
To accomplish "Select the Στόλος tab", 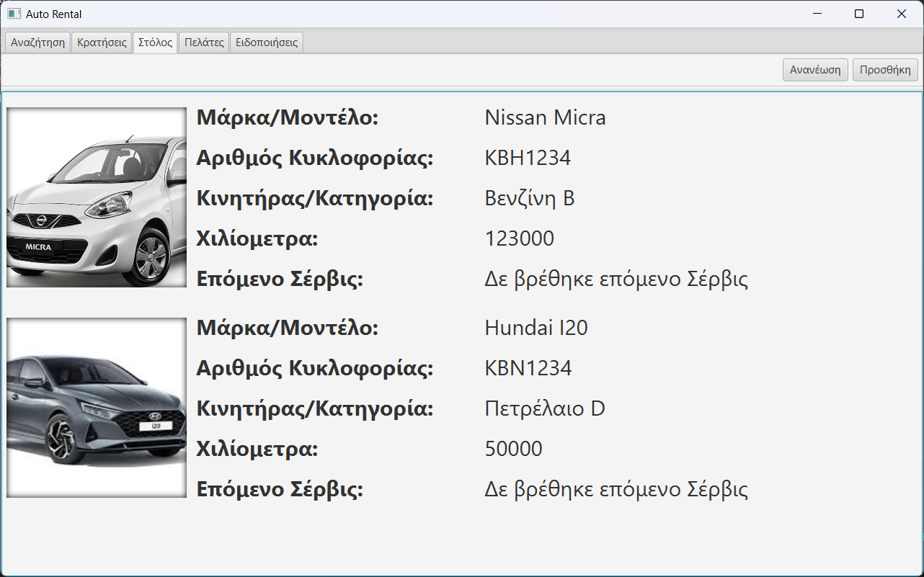I will 155,43.
